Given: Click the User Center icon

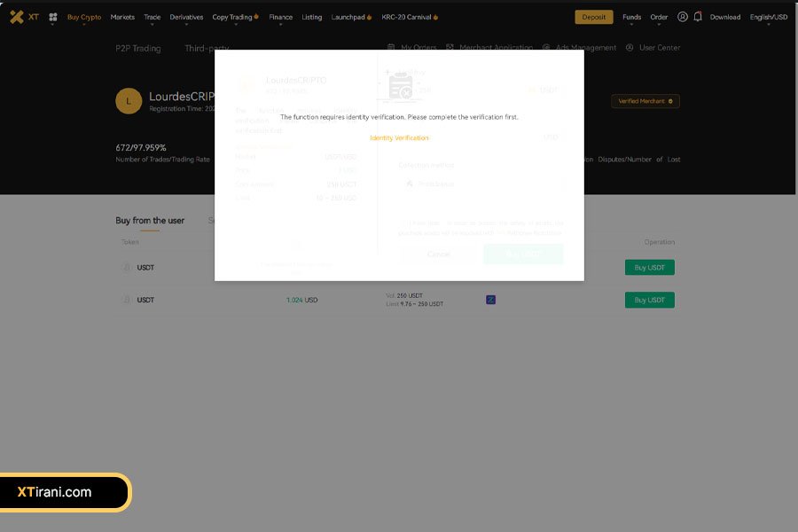Looking at the screenshot, I should point(630,48).
